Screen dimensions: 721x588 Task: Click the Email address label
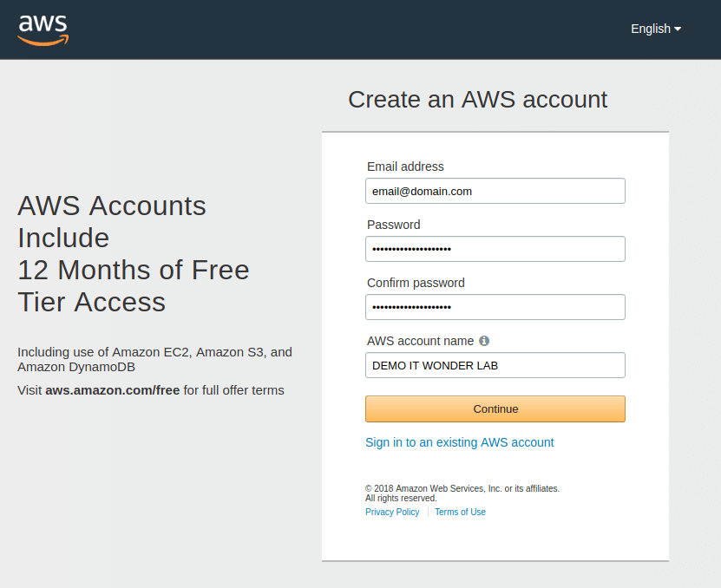tap(405, 167)
